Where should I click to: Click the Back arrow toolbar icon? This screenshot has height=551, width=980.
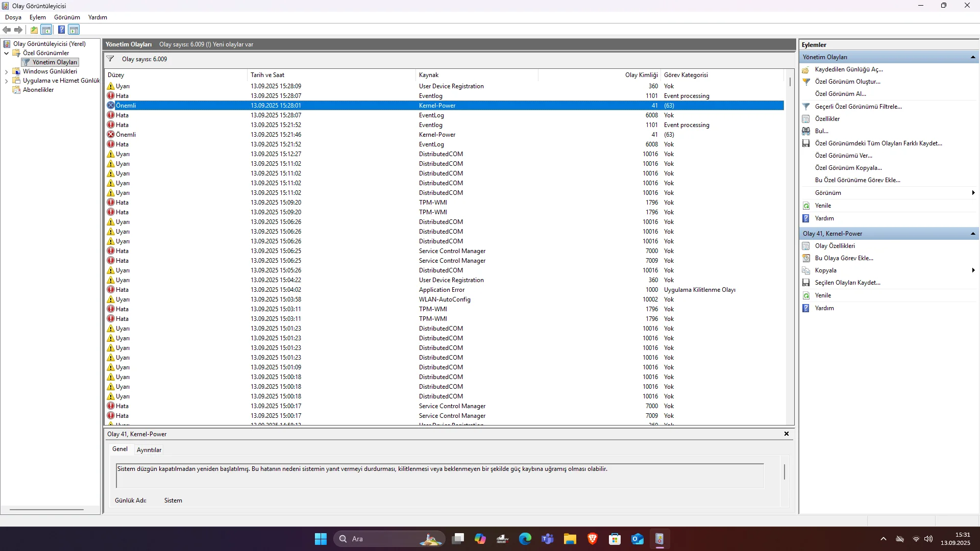(7, 30)
